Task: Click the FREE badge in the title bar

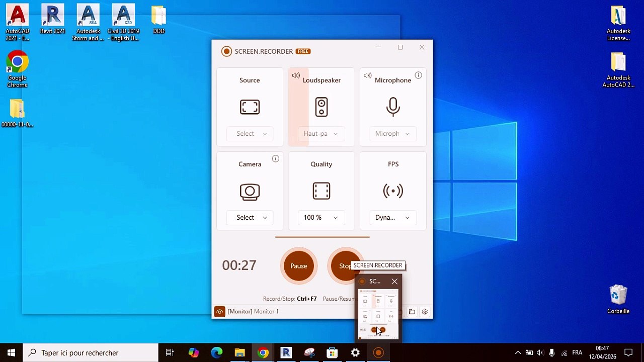Action: click(303, 51)
